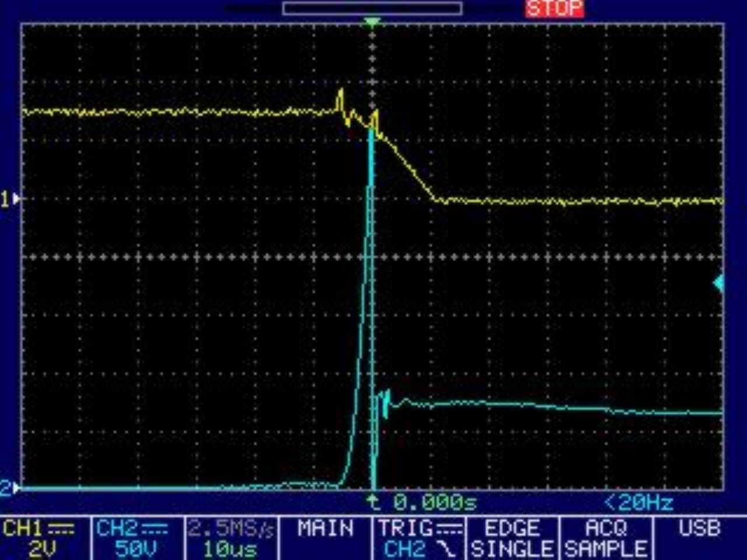Click the horizontal trigger position marker at top
Image resolution: width=747 pixels, height=560 pixels.
(x=372, y=23)
